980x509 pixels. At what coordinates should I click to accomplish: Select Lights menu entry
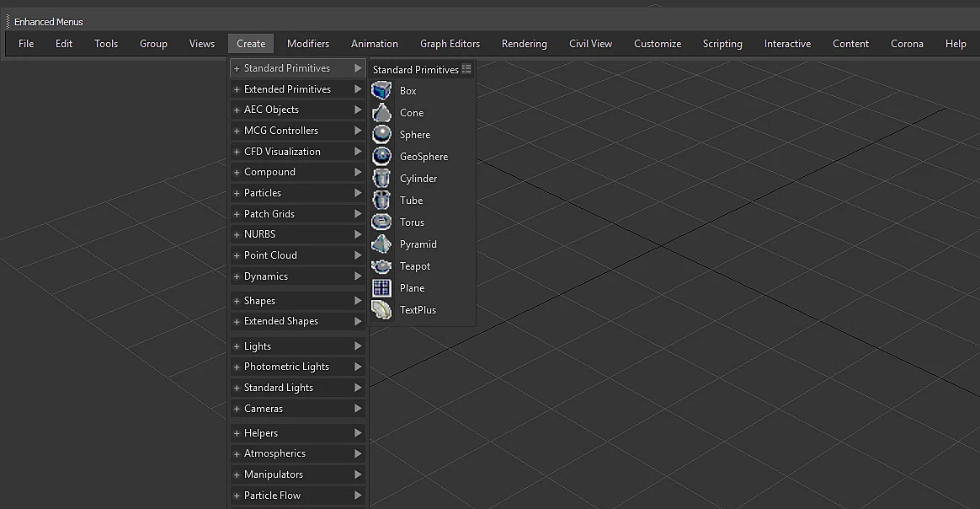tap(297, 346)
